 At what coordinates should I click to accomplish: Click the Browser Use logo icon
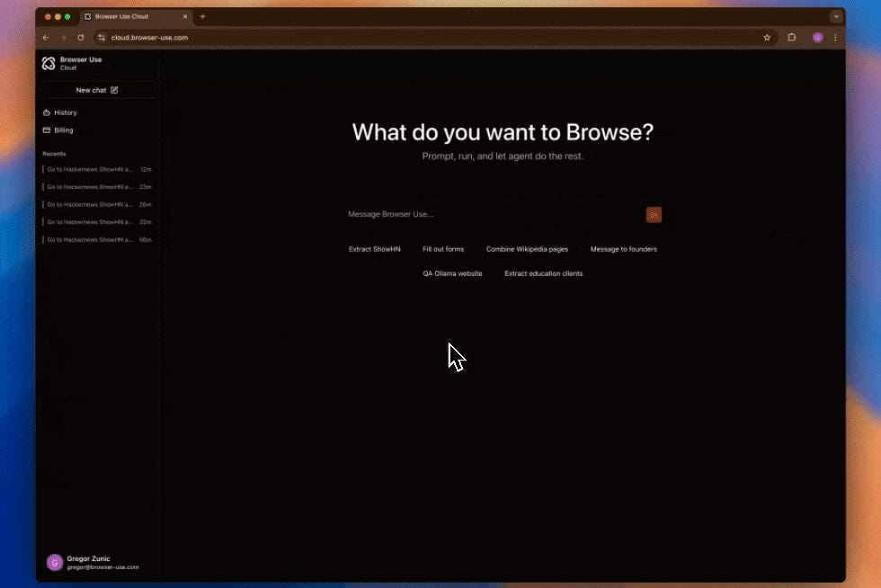pos(49,64)
